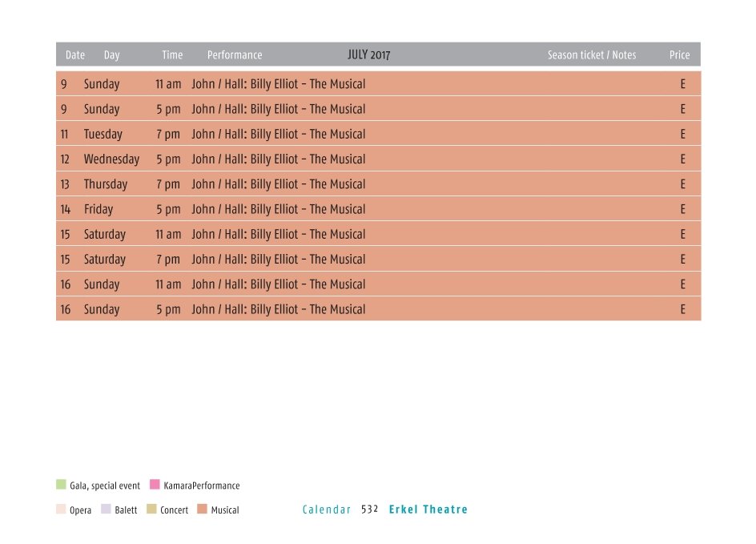Viewport: 756px width, 544px height.
Task: Click the date number 11
Action: click(x=65, y=134)
